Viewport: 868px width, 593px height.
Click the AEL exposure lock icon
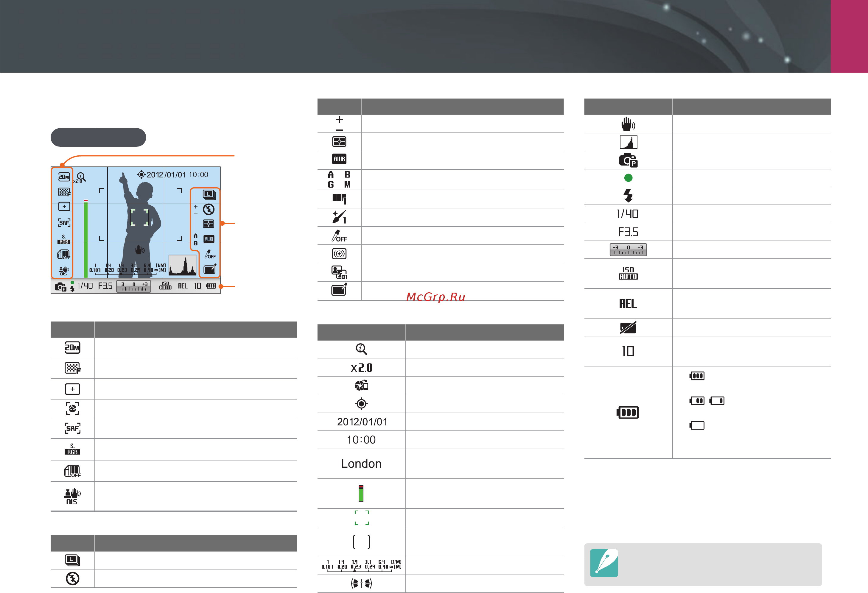click(628, 303)
